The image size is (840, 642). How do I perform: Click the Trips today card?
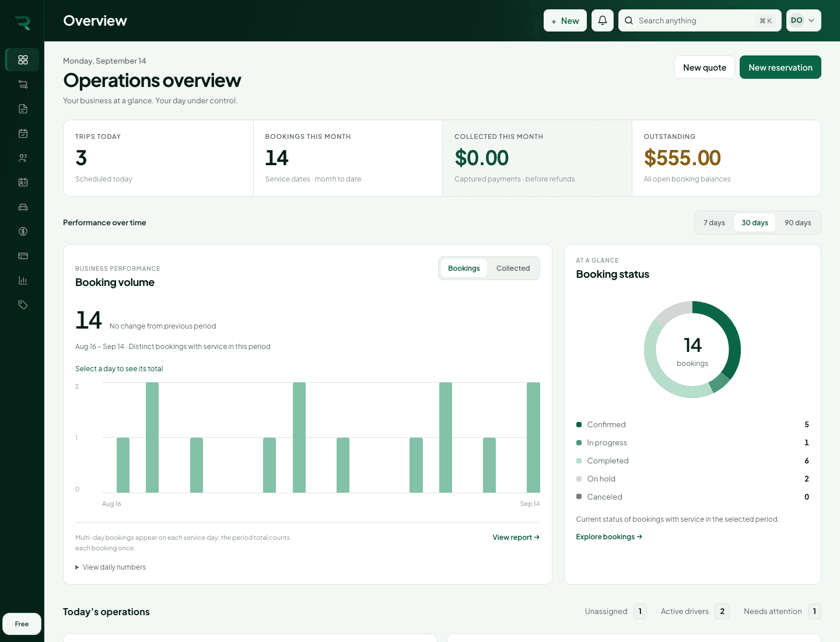click(x=158, y=158)
